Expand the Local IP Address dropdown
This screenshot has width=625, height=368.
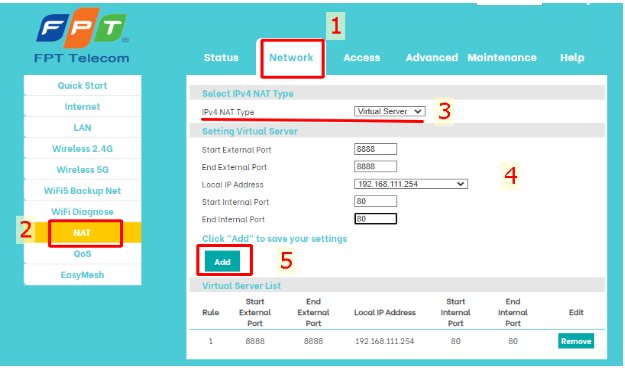tap(411, 184)
